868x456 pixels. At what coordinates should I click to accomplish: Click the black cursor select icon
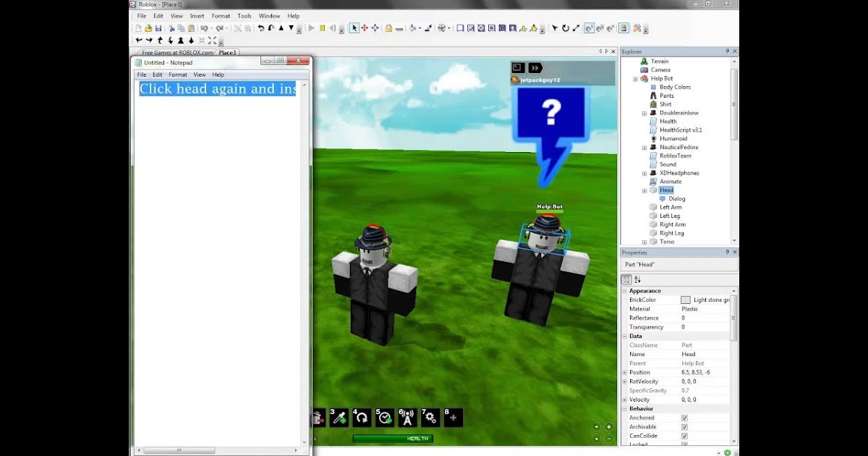click(555, 28)
